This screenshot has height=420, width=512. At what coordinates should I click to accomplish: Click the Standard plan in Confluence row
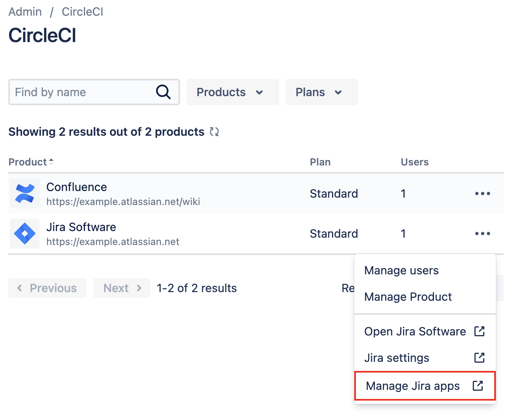point(334,193)
